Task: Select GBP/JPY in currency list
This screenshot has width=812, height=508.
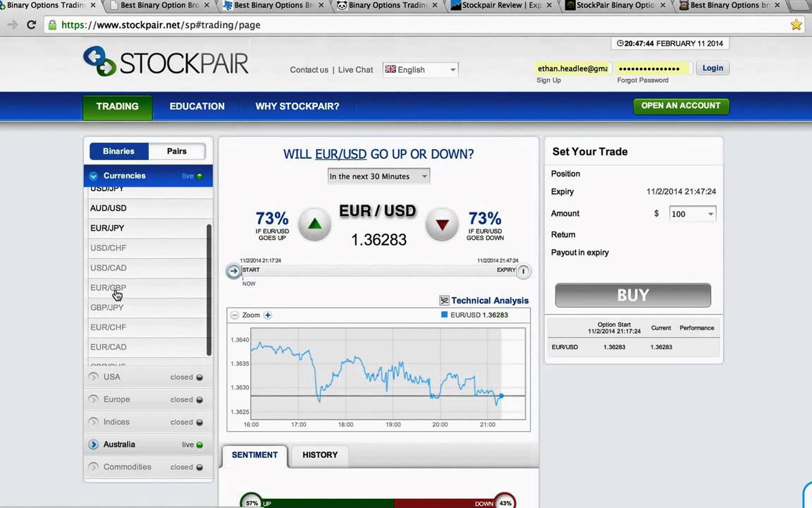Action: pos(148,308)
